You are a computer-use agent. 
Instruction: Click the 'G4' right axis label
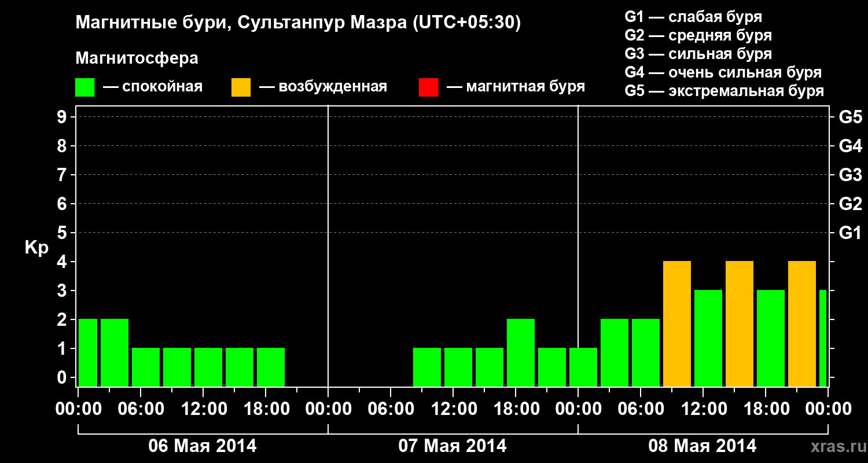click(850, 146)
